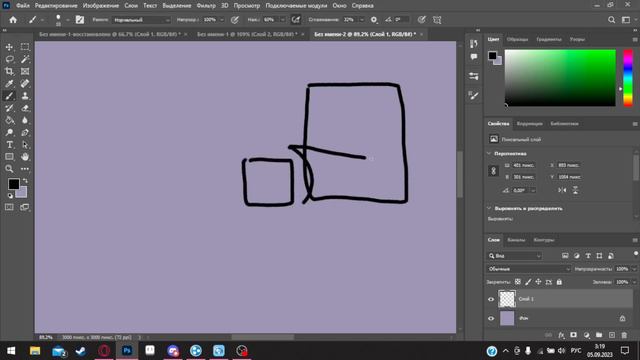Adjust the rainbow hue slider
The width and height of the screenshot is (640, 360).
click(x=628, y=78)
